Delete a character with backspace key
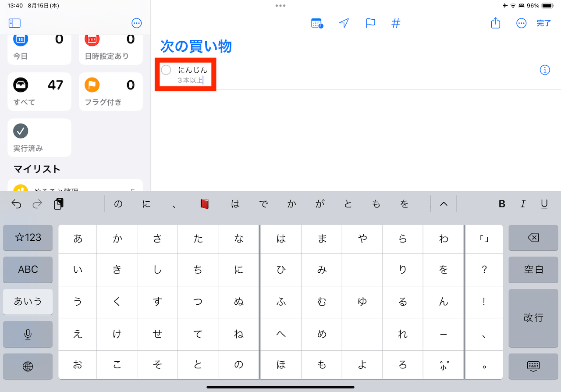 (533, 238)
